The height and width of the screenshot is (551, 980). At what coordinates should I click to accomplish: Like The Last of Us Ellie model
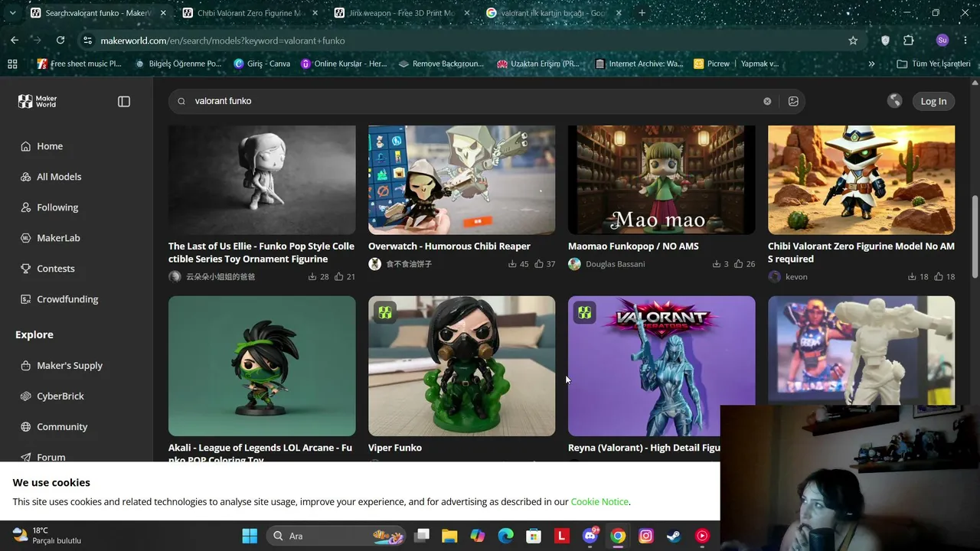click(x=339, y=277)
